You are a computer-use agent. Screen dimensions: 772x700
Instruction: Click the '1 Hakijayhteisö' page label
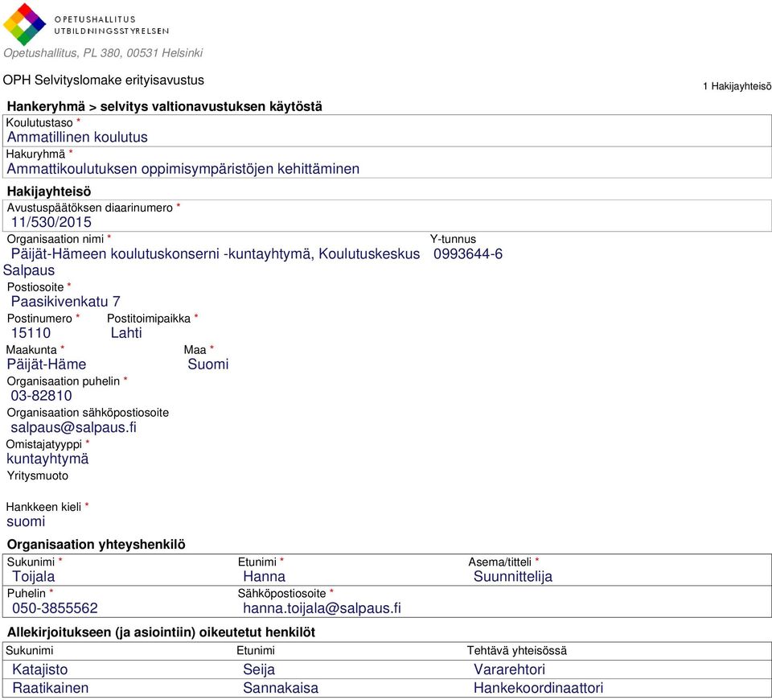tap(737, 86)
